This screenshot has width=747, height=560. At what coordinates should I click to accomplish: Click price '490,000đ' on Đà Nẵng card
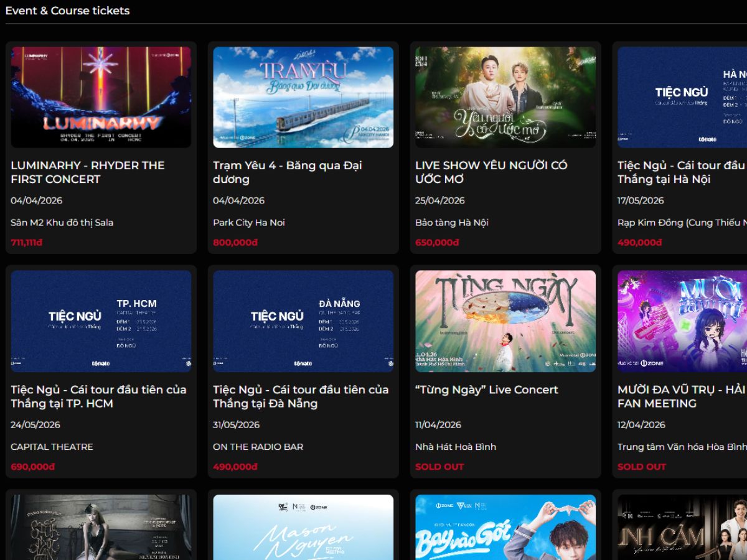[235, 467]
